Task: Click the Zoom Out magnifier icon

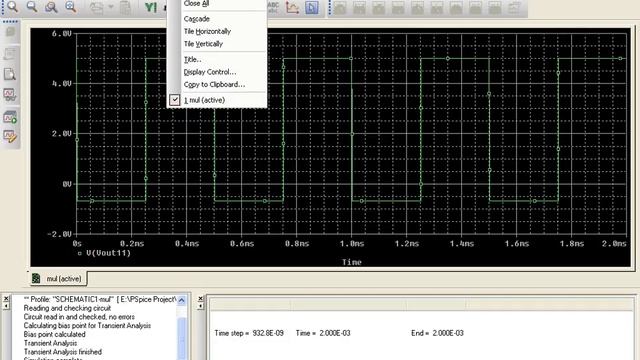Action: tap(32, 7)
